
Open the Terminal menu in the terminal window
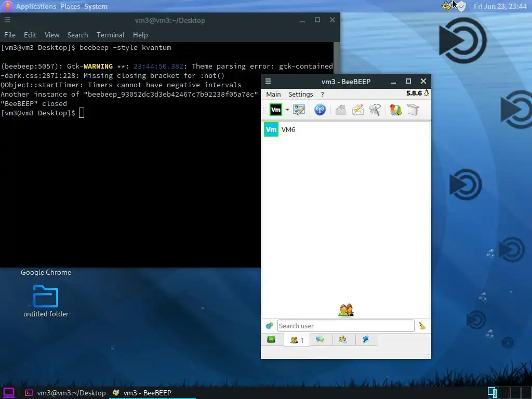(111, 35)
